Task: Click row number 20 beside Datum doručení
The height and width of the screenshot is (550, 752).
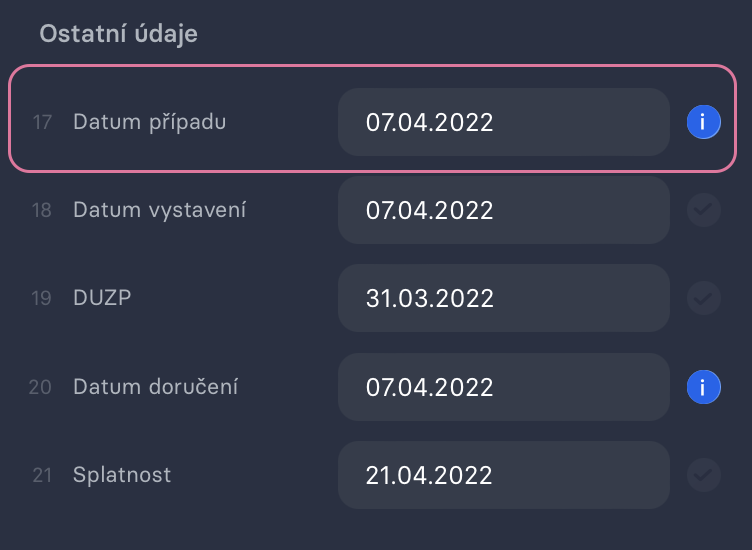Action: 40,387
